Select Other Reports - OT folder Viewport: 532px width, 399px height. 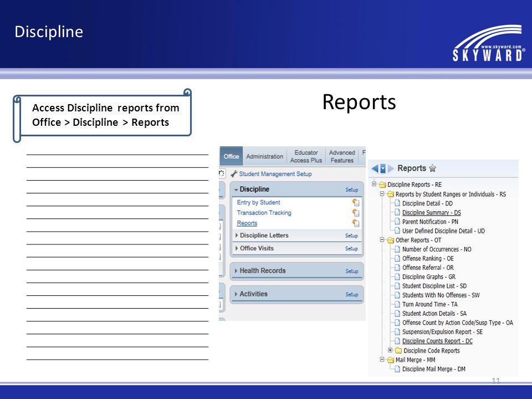pyautogui.click(x=418, y=240)
